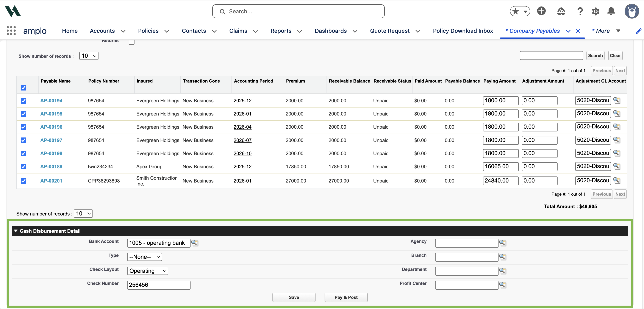The image size is (644, 309).
Task: Open top Show number of records dropdown
Action: (89, 56)
